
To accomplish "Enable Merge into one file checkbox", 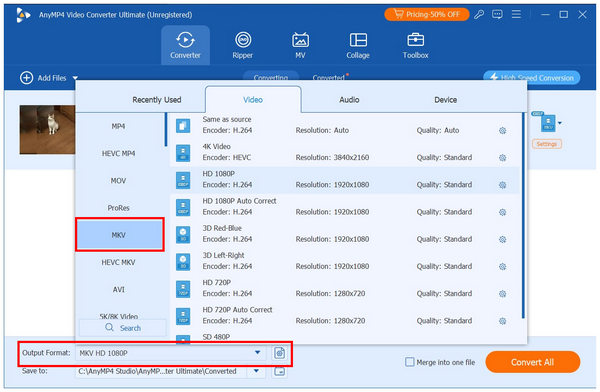I will pos(409,362).
